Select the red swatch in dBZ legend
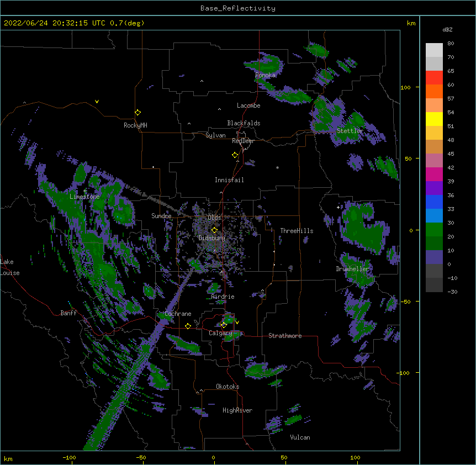This screenshot has height=465, width=476. click(434, 77)
